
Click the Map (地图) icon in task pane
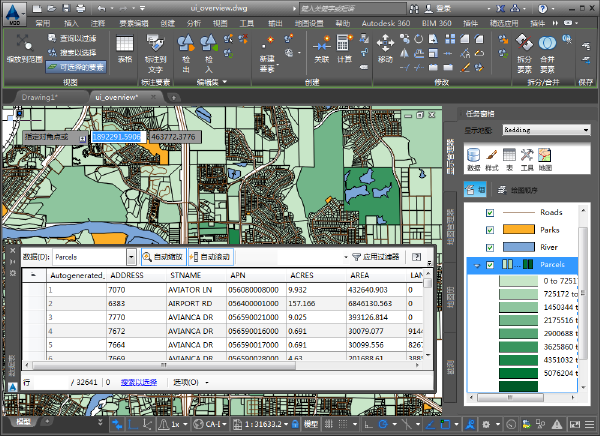[544, 154]
